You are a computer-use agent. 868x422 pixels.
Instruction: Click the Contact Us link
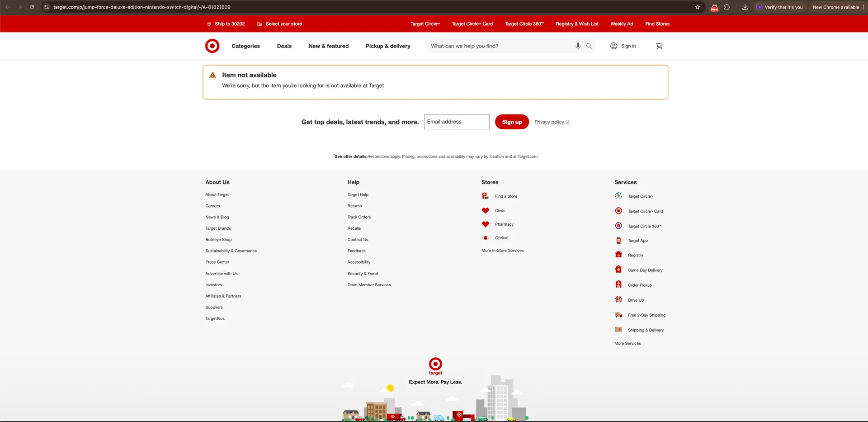358,240
